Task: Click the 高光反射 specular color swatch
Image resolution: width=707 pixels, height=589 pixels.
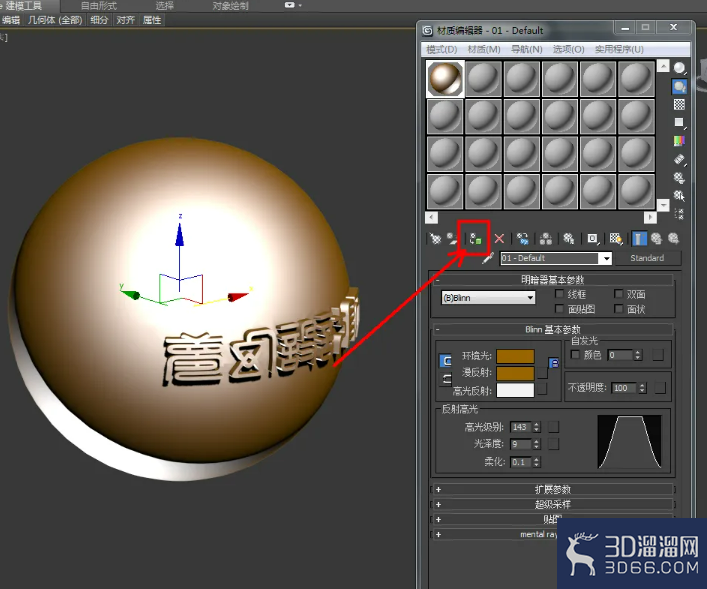Action: click(515, 390)
